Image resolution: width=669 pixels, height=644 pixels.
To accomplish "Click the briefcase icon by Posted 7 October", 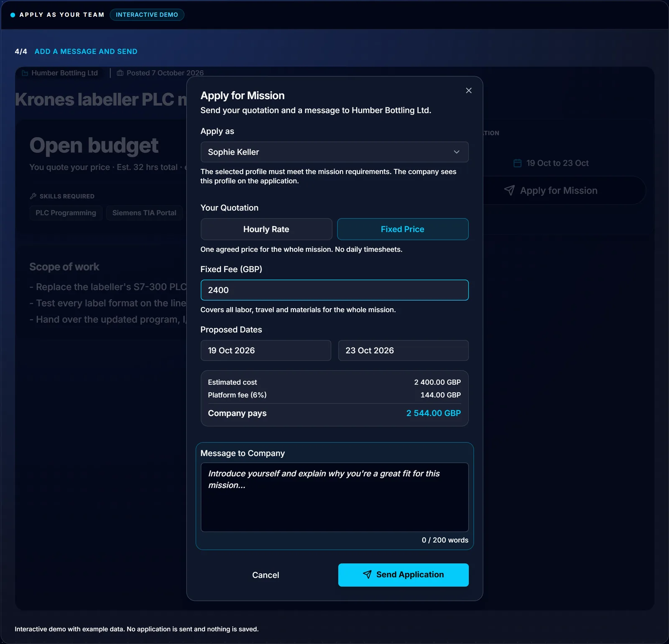I will point(120,73).
